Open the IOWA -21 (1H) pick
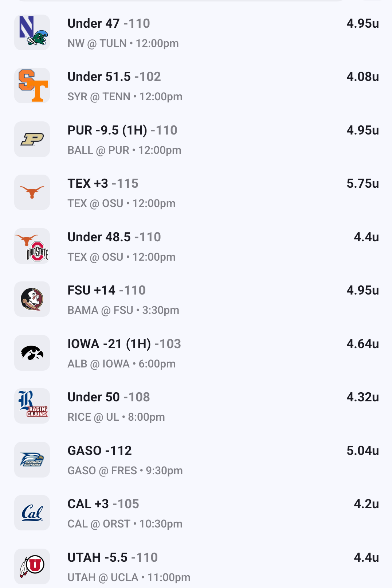Viewport: 392px width, 588px height. click(x=124, y=344)
